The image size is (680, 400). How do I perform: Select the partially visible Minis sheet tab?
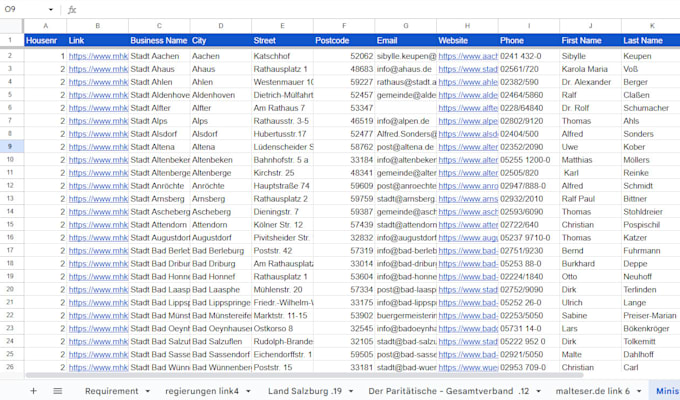pyautogui.click(x=667, y=391)
